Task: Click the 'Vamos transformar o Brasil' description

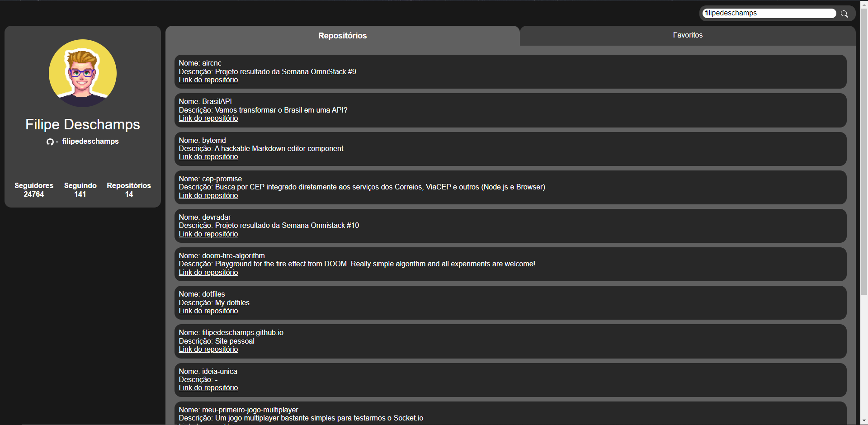Action: tap(263, 110)
